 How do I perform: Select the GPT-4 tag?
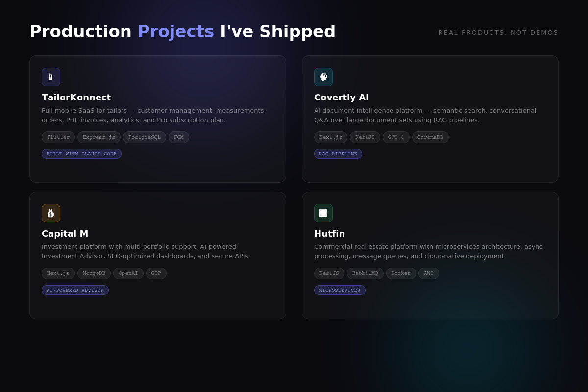396,137
